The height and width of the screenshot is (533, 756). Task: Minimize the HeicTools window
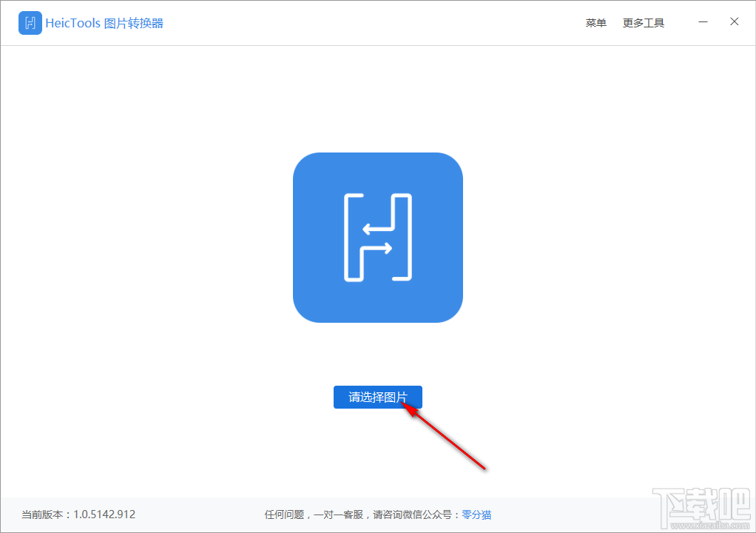click(x=702, y=22)
